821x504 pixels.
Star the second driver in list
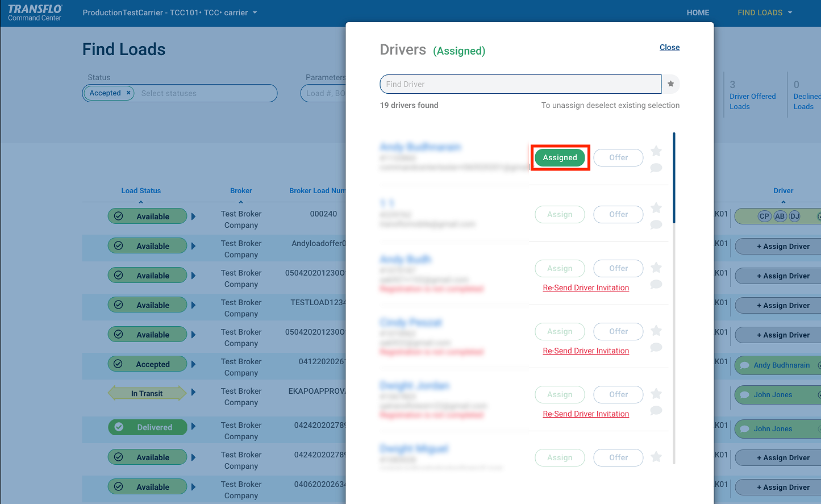(656, 208)
